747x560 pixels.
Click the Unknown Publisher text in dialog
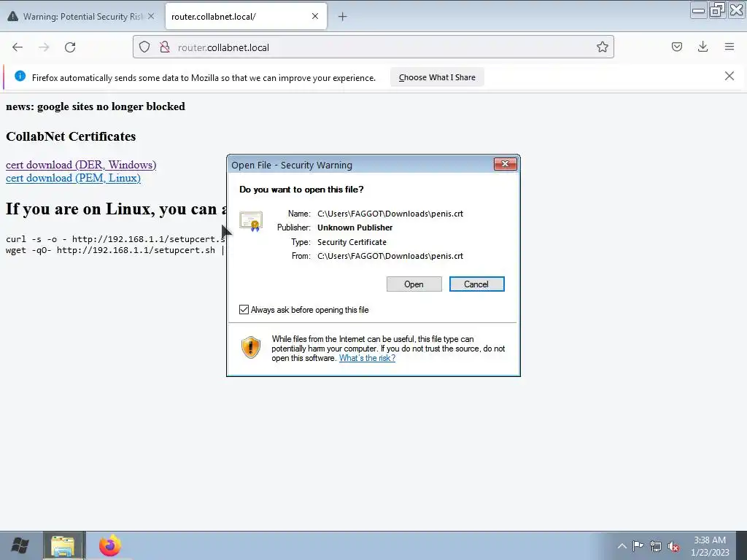click(355, 227)
